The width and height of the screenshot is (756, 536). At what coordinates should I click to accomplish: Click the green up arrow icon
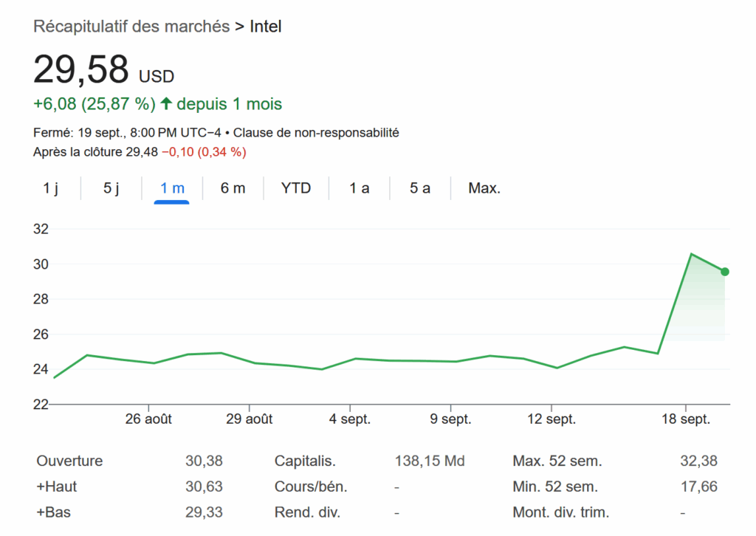166,103
